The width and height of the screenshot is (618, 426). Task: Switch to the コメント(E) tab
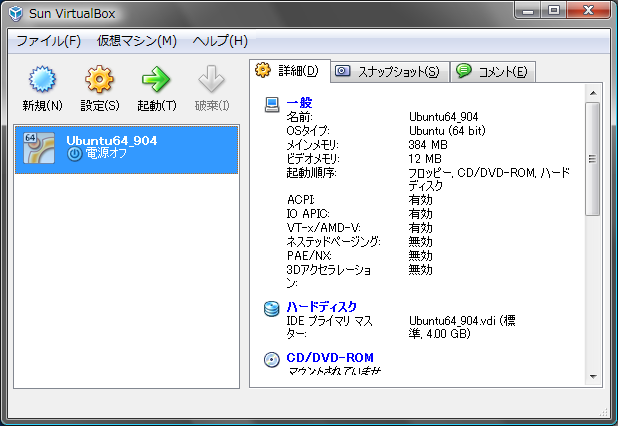(x=493, y=72)
